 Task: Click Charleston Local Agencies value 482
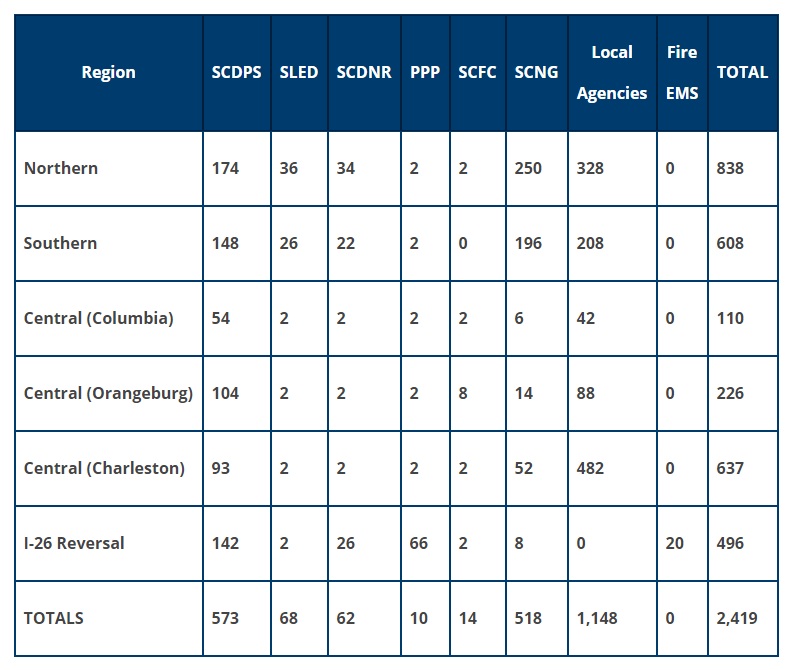coord(590,468)
